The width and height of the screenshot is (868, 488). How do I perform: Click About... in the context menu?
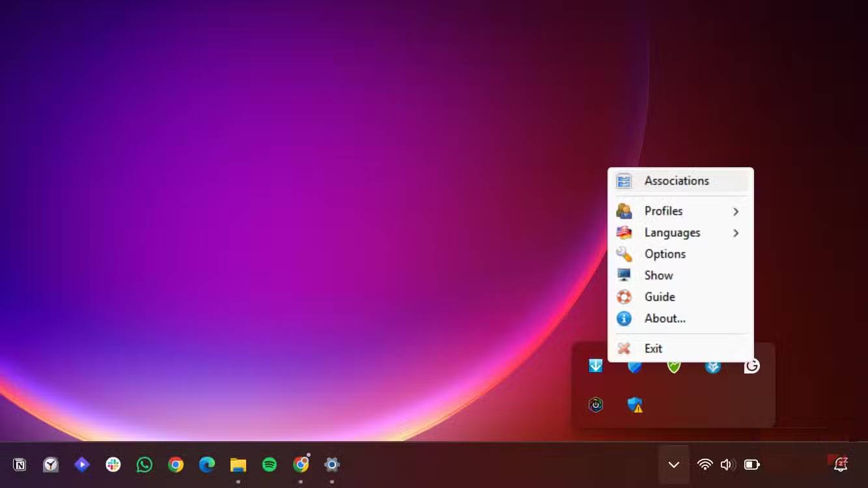tap(680, 318)
